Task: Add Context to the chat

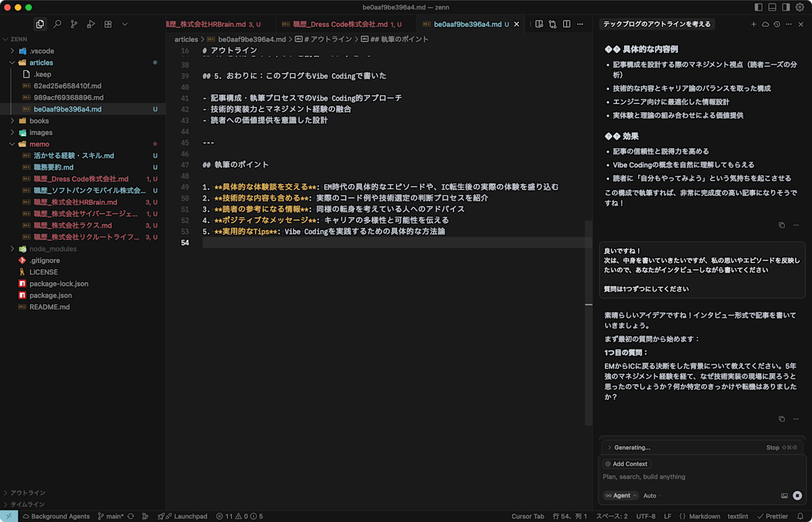Action: click(x=626, y=464)
